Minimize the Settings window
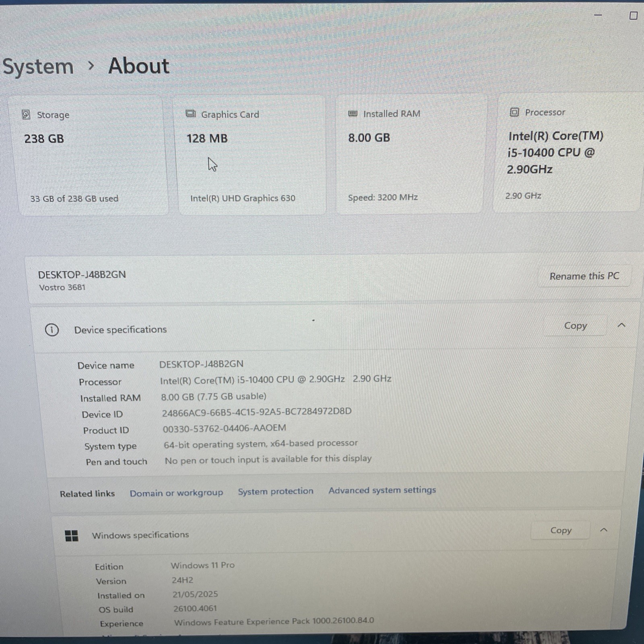The width and height of the screenshot is (644, 644). pyautogui.click(x=598, y=15)
